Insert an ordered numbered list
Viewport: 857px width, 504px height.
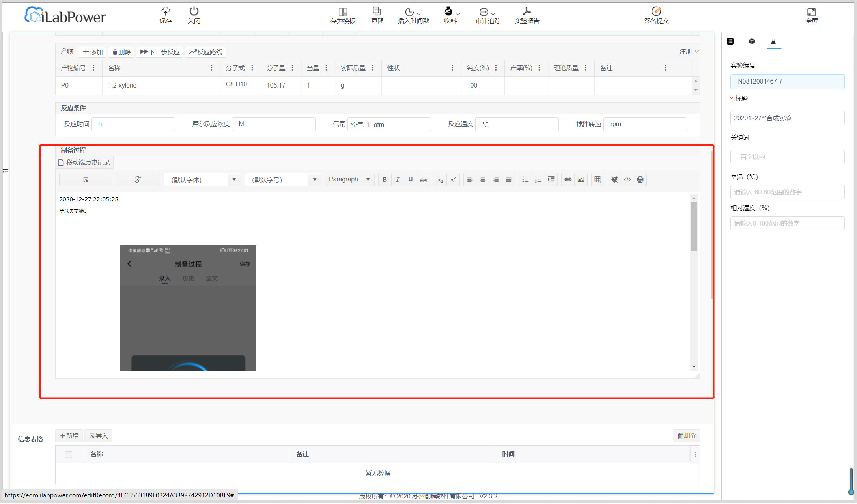click(538, 180)
